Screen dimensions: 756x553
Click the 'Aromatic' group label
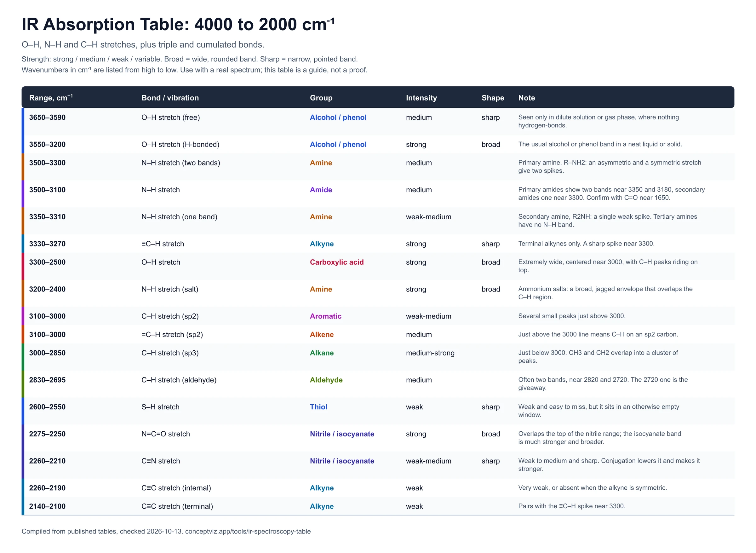tap(326, 316)
